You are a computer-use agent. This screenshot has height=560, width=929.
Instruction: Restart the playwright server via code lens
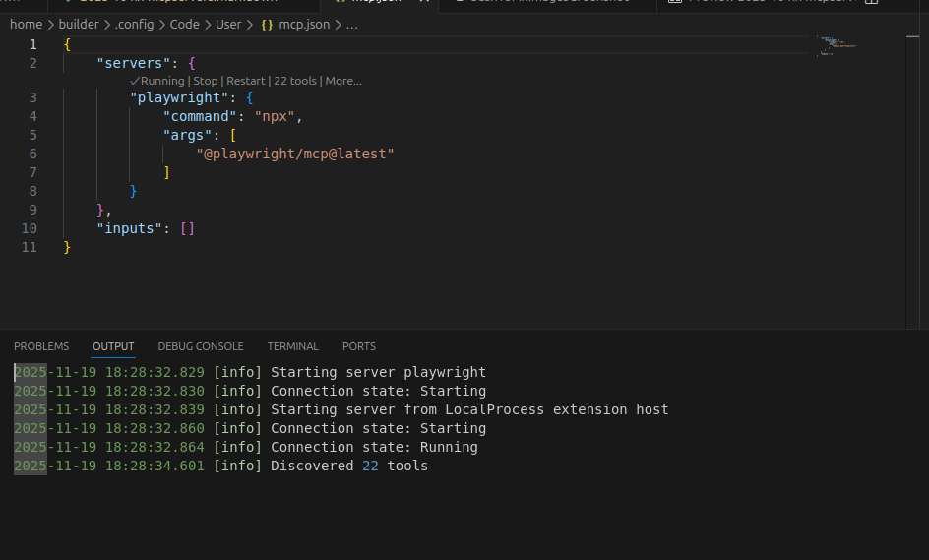point(246,81)
